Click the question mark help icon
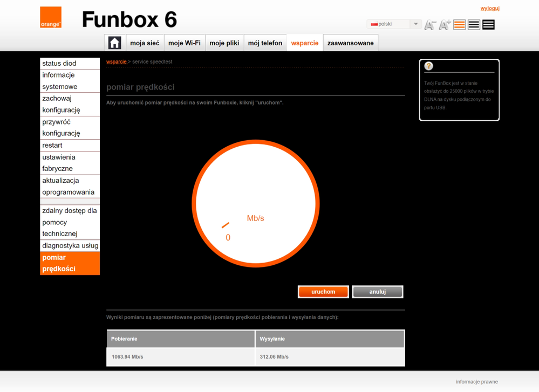 (428, 66)
